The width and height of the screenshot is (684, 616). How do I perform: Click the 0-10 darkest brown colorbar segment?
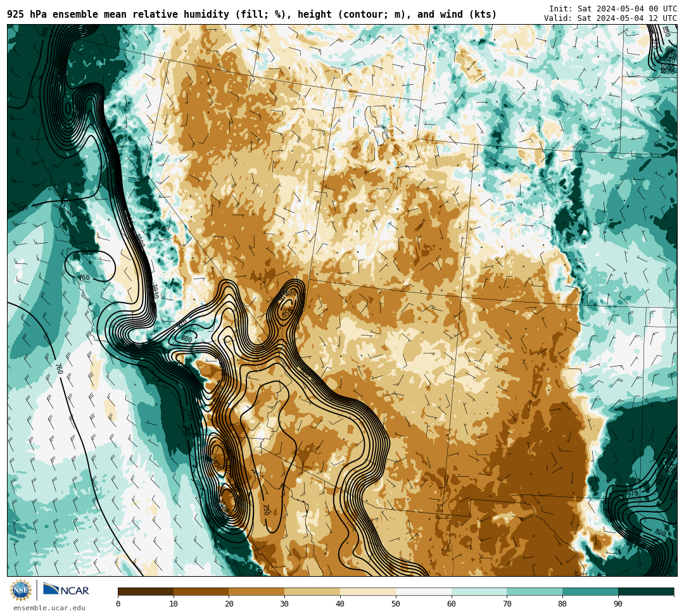[x=146, y=591]
